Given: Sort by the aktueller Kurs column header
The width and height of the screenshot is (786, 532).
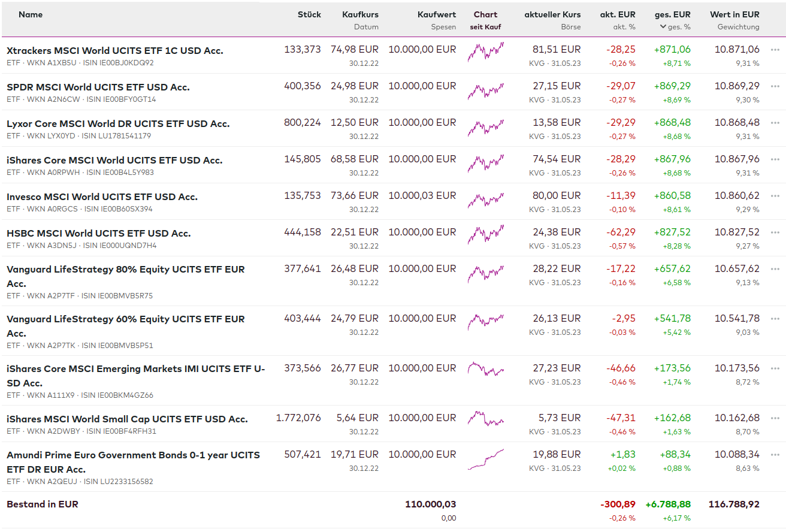Looking at the screenshot, I should coord(552,14).
